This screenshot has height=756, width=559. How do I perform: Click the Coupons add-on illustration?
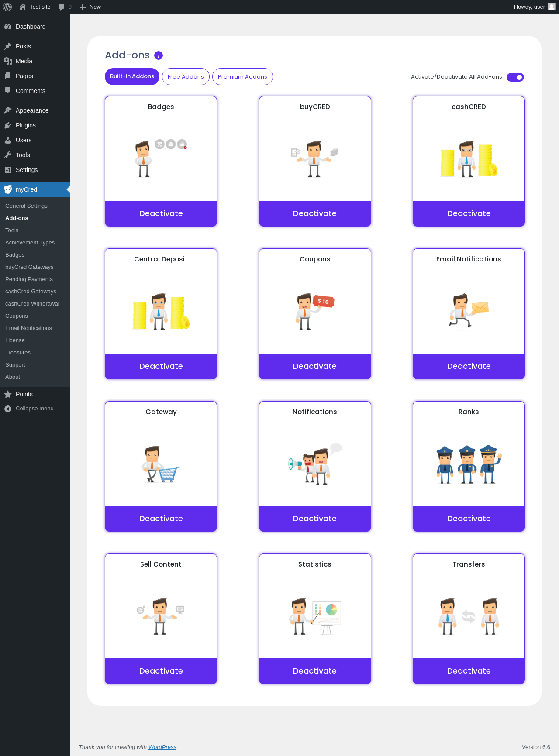point(315,311)
